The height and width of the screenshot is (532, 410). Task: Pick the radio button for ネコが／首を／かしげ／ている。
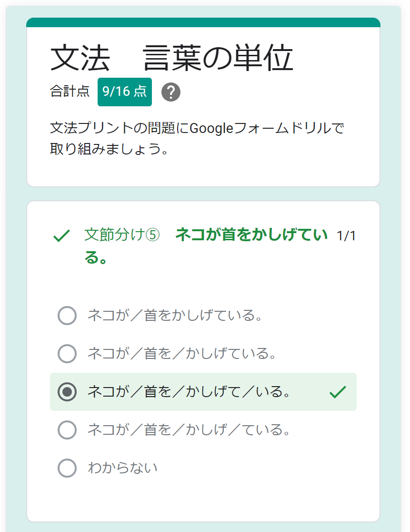click(67, 430)
